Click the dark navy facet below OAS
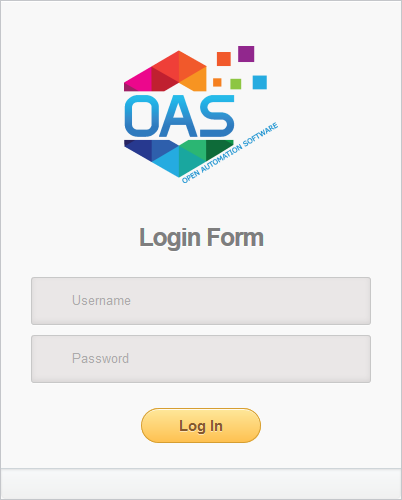402x500 pixels. [138, 148]
